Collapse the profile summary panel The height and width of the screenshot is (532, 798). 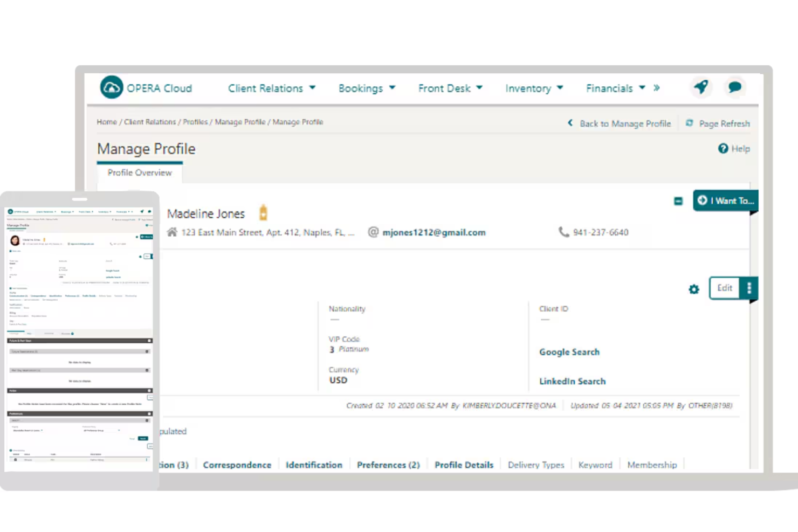678,201
